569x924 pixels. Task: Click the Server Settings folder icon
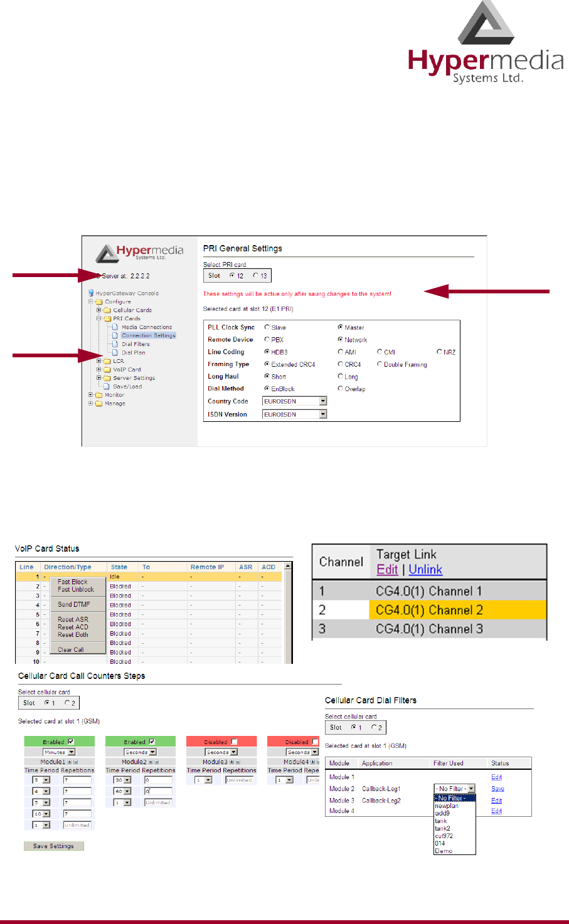107,378
